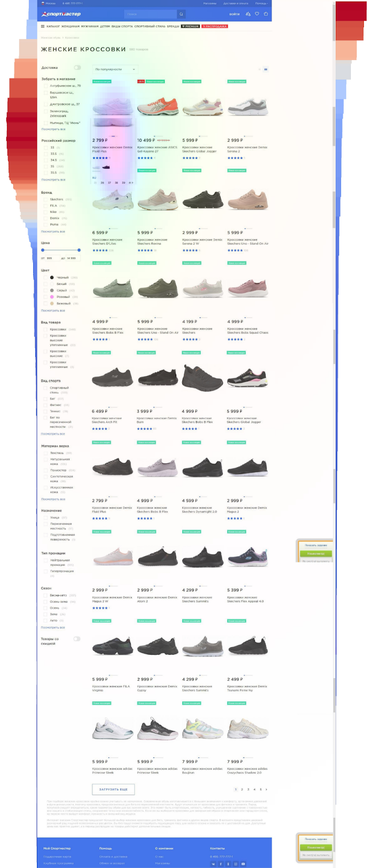Viewport: 378px width, 868px height.
Task: Expand all seasons via Посмотреть все
Action: pyautogui.click(x=53, y=628)
